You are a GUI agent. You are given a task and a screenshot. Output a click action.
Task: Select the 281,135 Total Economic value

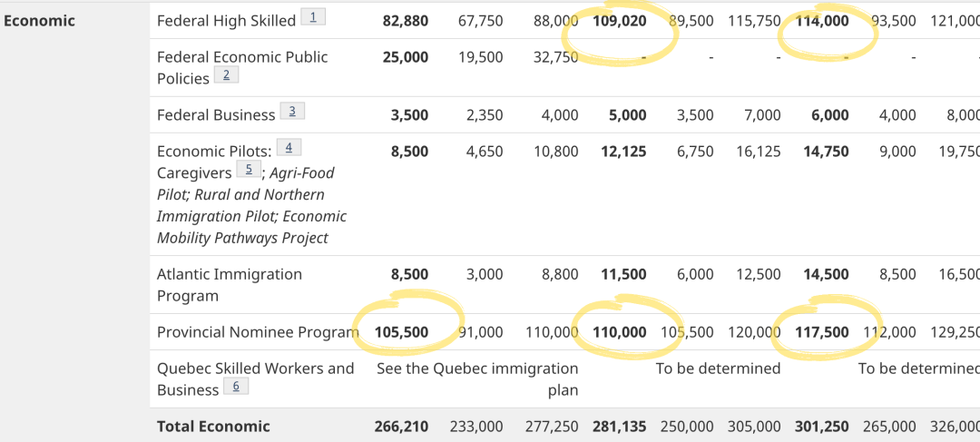pos(620,426)
